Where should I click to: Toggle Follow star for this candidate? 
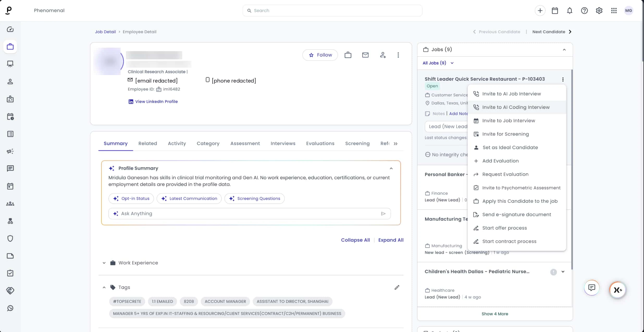[320, 55]
